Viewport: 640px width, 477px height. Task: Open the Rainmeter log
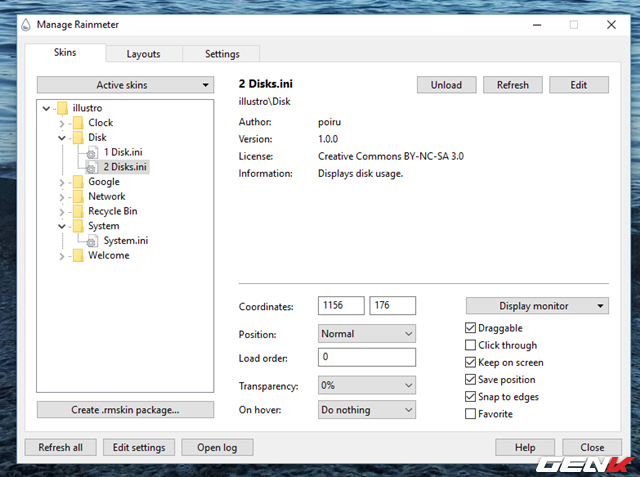217,447
